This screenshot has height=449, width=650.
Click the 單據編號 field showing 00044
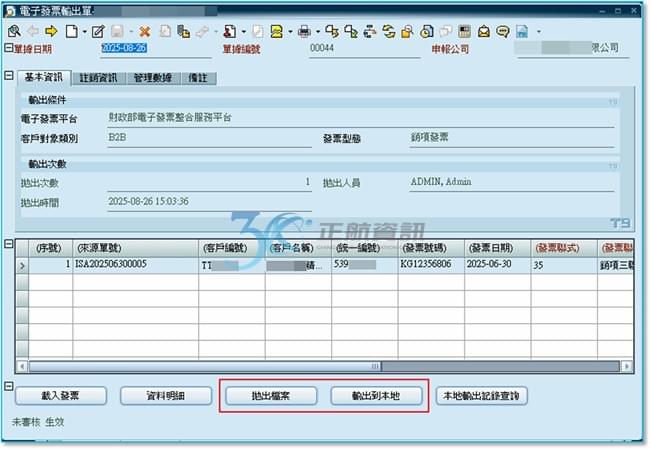tap(365, 49)
